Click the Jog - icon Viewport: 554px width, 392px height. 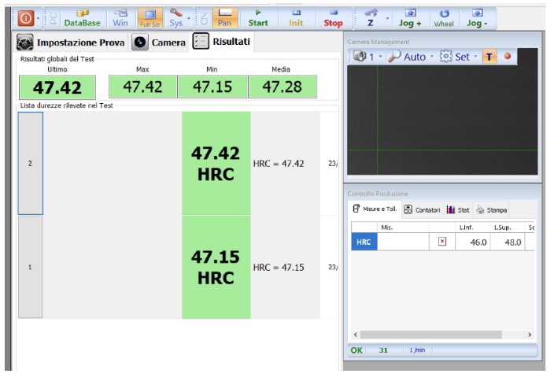pos(476,17)
